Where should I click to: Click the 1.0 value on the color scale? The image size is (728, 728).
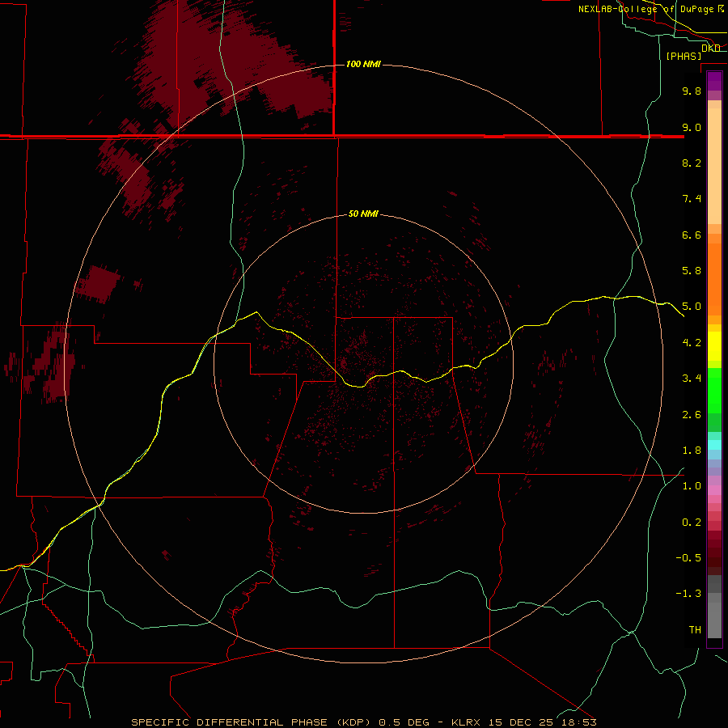coord(692,486)
